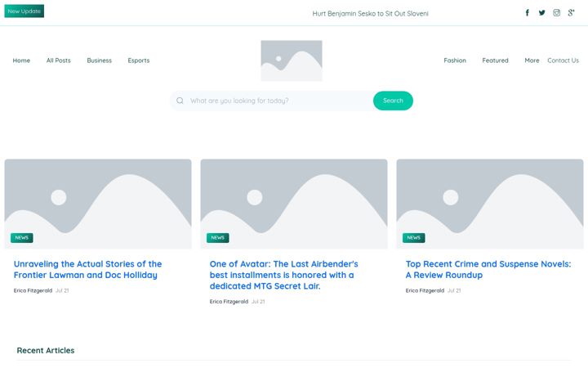Click Erica Fitzgerald under Doc Holliday article
The width and height of the screenshot is (588, 368).
pyautogui.click(x=33, y=290)
